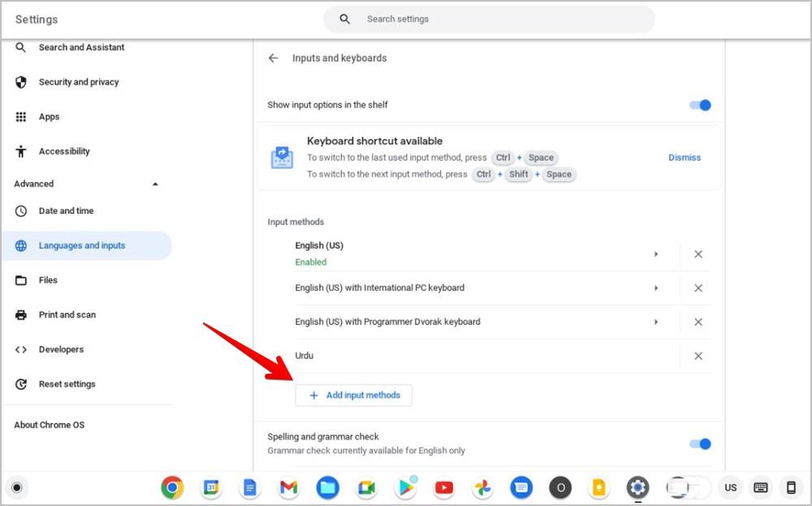Click the Settings gear icon on shelf

638,487
